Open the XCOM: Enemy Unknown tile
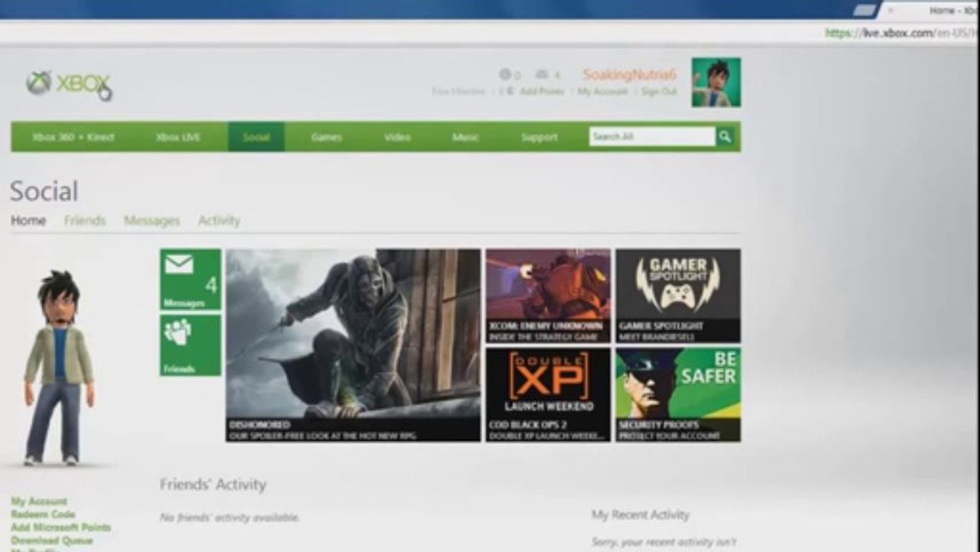Screen dimensions: 980x552 [x=548, y=295]
